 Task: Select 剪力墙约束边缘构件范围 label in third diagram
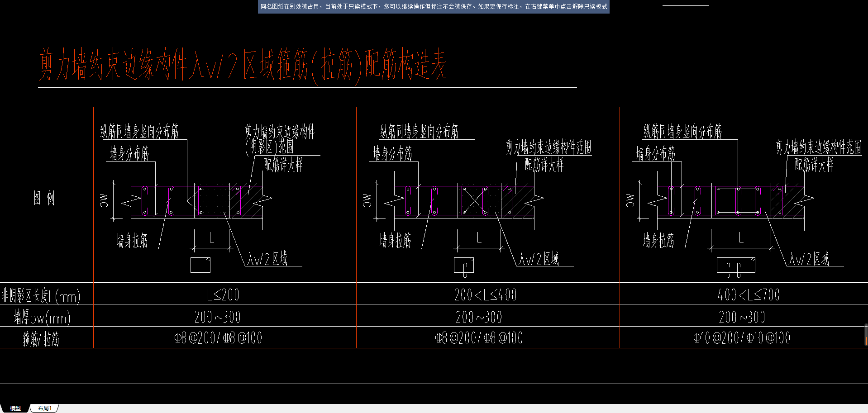[818, 147]
